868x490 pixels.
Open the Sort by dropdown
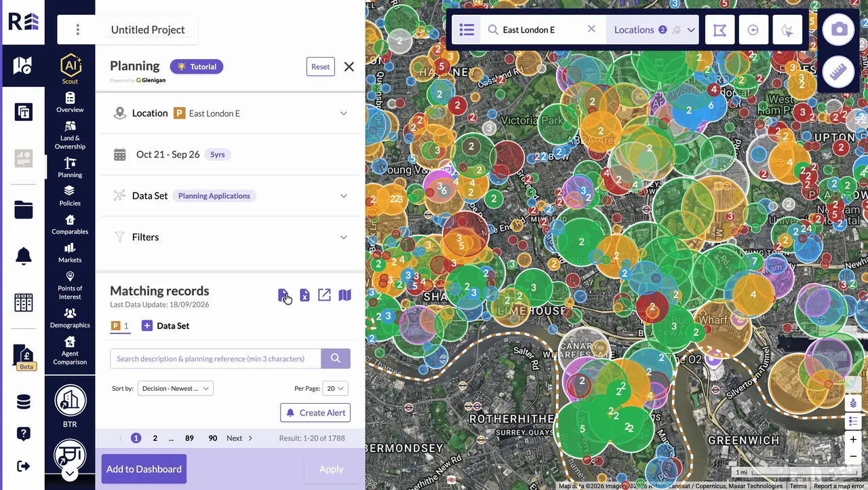(x=176, y=388)
